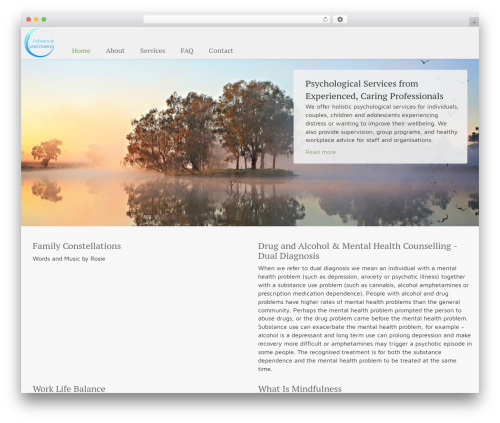The height and width of the screenshot is (423, 500).
Task: Open new tab with plus button
Action: 474,22
